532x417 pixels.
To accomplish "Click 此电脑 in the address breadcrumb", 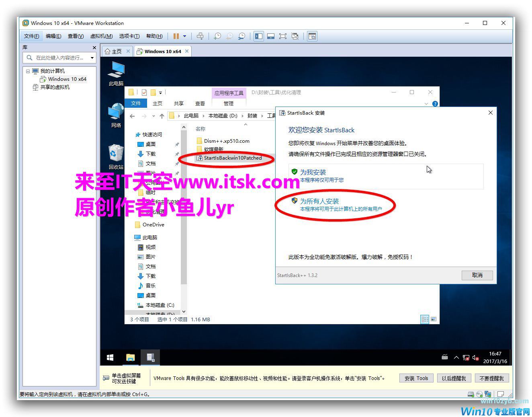I will [191, 116].
